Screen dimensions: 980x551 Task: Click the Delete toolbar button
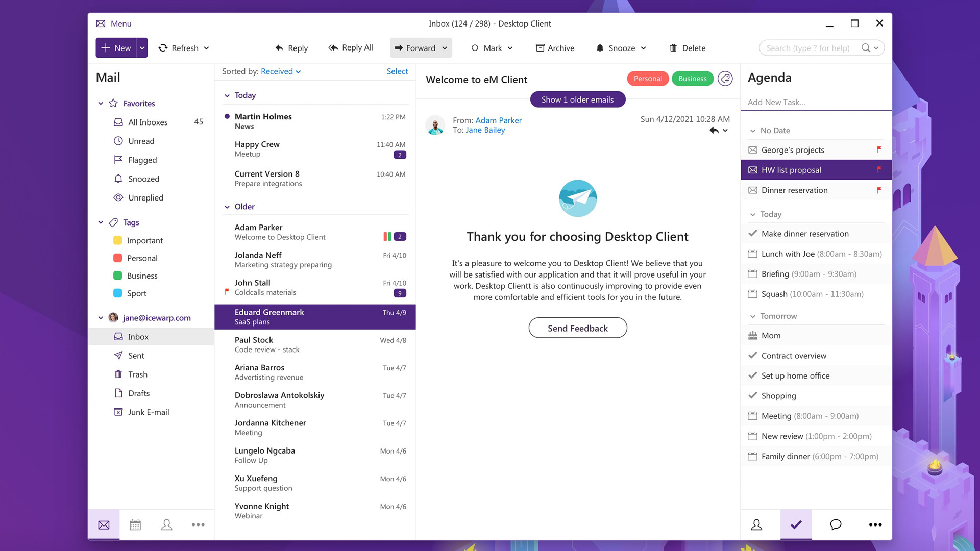tap(688, 48)
